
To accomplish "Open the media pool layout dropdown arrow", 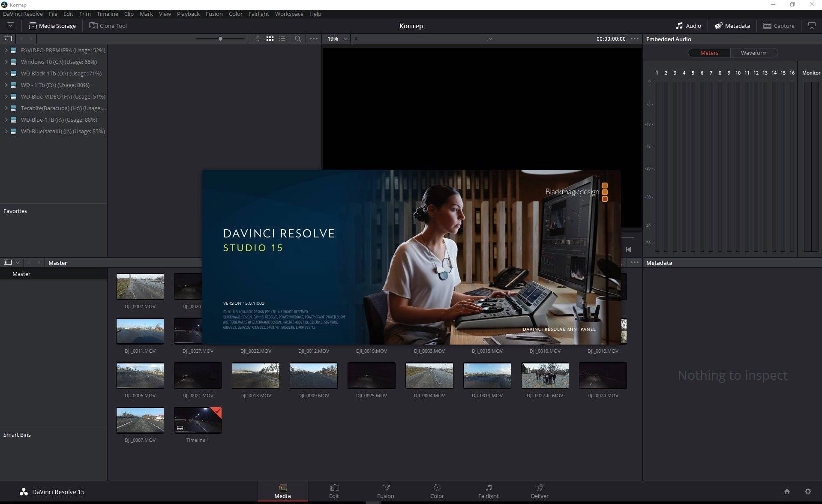I will pyautogui.click(x=18, y=262).
